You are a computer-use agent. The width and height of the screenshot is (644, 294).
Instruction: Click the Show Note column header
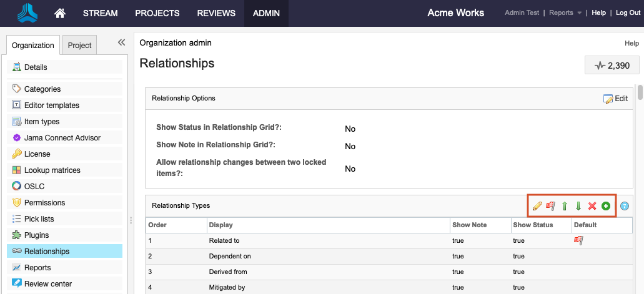point(480,225)
